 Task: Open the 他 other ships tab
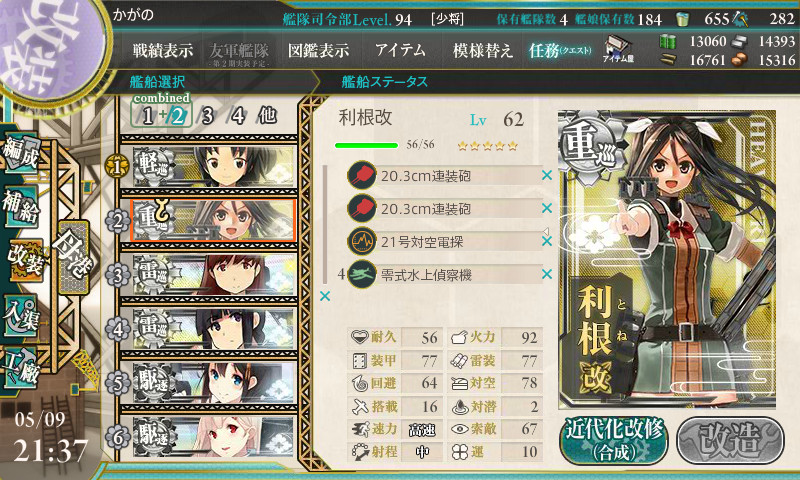tap(267, 115)
